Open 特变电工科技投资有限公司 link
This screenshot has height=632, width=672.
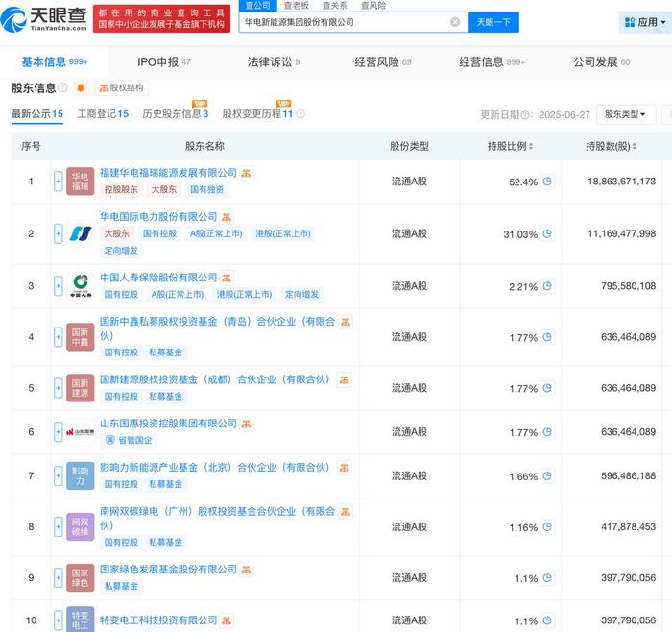[x=158, y=620]
